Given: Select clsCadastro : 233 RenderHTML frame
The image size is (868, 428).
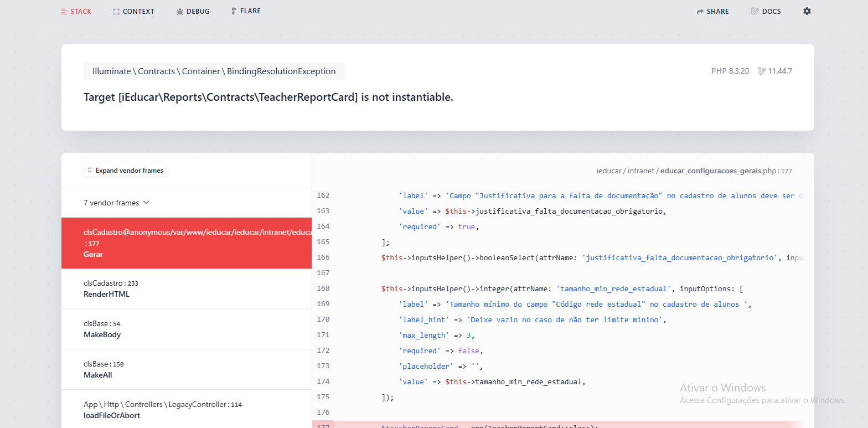Looking at the screenshot, I should pos(186,288).
